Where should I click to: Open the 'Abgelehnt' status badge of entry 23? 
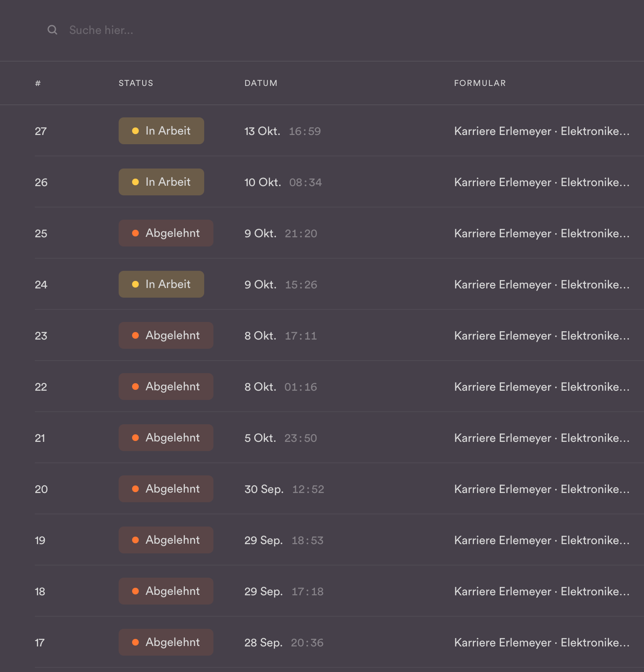(166, 335)
